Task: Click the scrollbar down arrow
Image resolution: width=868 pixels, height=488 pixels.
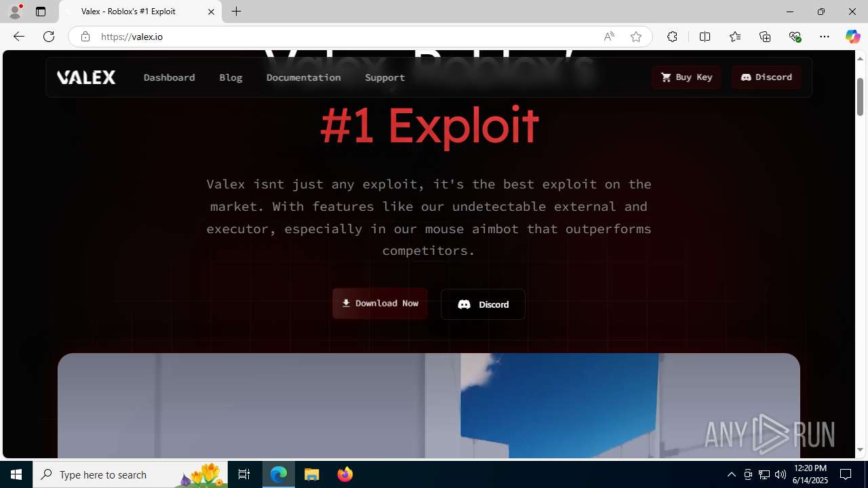Action: (860, 450)
